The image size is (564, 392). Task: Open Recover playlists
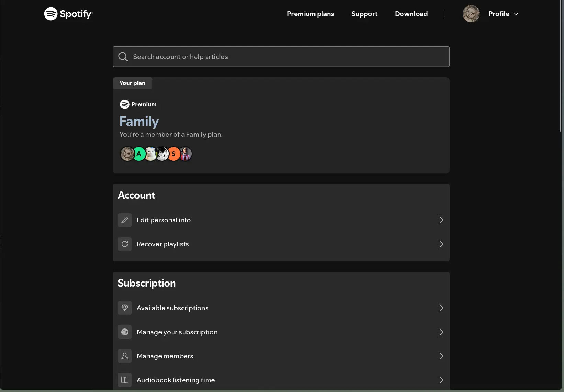click(281, 244)
